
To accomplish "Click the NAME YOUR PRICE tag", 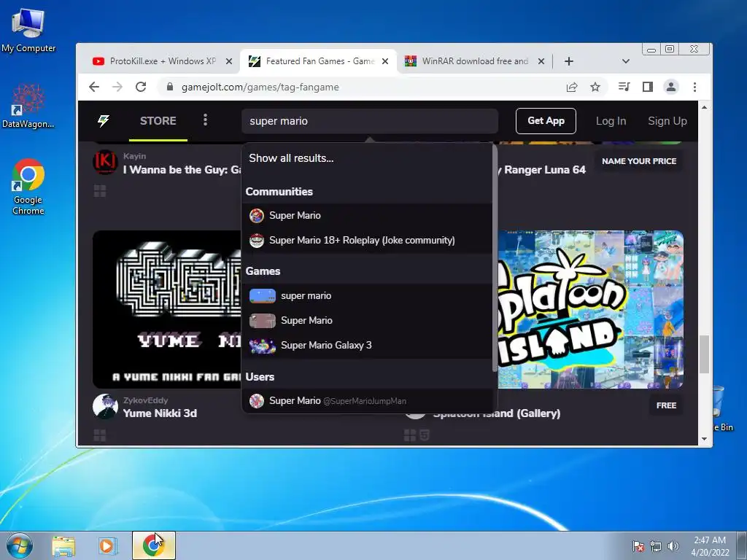I will tap(639, 161).
